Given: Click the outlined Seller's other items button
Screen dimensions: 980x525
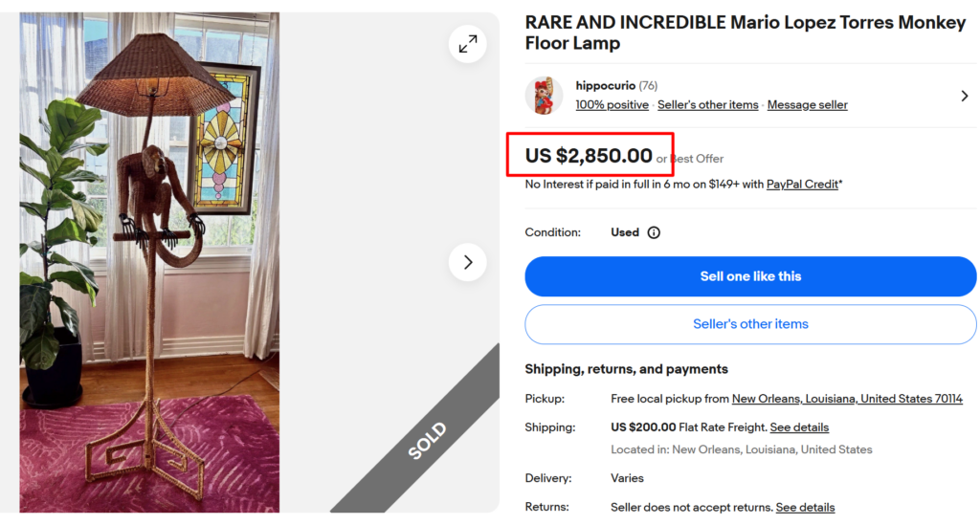Looking at the screenshot, I should click(750, 324).
